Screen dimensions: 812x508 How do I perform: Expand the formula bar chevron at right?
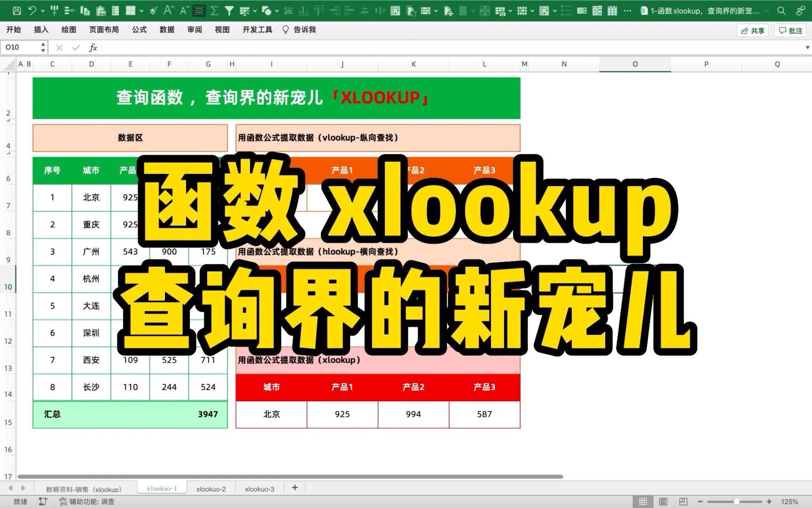tap(807, 48)
